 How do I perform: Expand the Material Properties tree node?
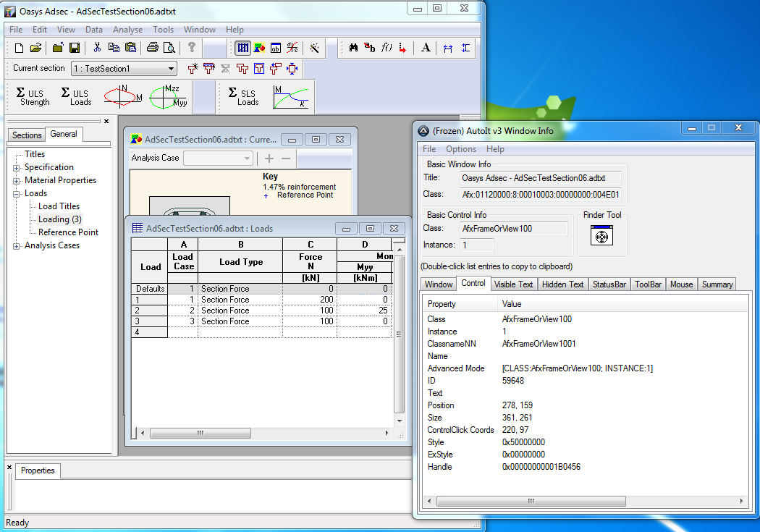pyautogui.click(x=17, y=181)
